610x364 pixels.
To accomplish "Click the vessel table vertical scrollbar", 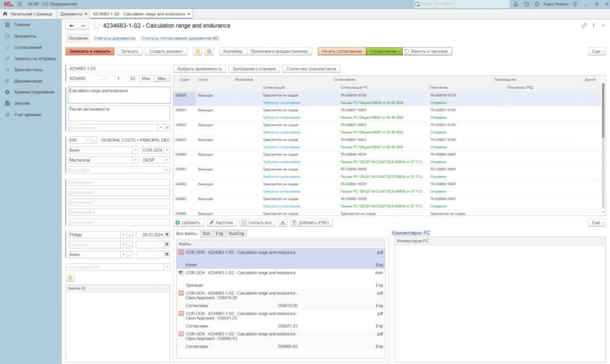I will 603,110.
